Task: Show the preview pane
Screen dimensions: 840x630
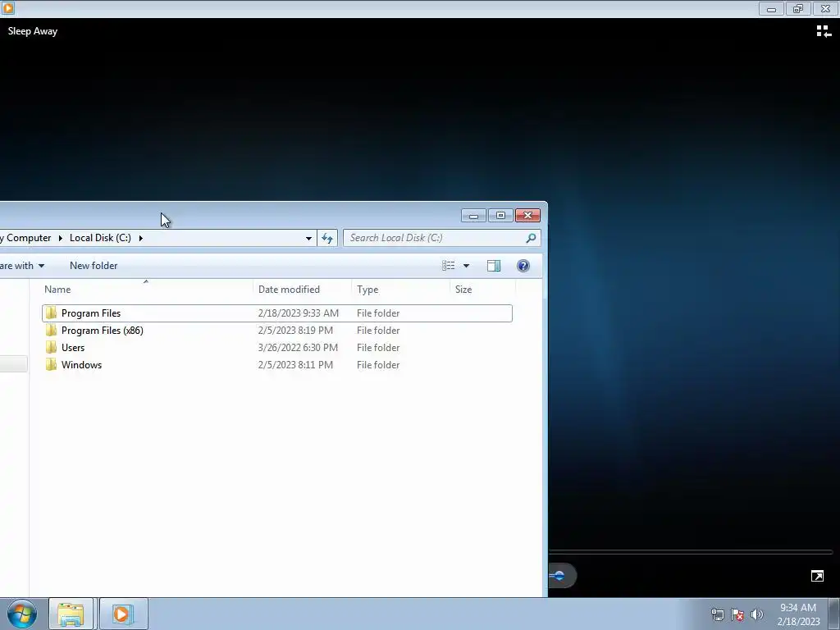Action: pos(493,266)
